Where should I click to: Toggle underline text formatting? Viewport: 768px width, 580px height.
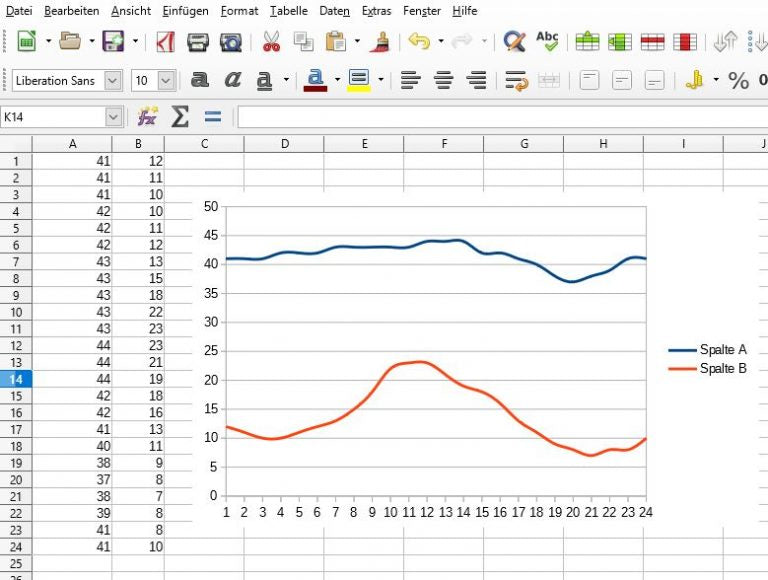pyautogui.click(x=264, y=80)
